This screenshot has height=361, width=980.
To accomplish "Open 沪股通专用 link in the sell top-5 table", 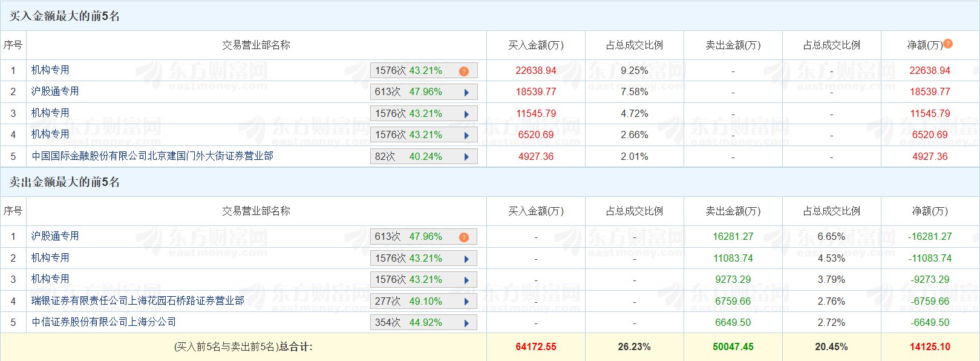I will [55, 236].
